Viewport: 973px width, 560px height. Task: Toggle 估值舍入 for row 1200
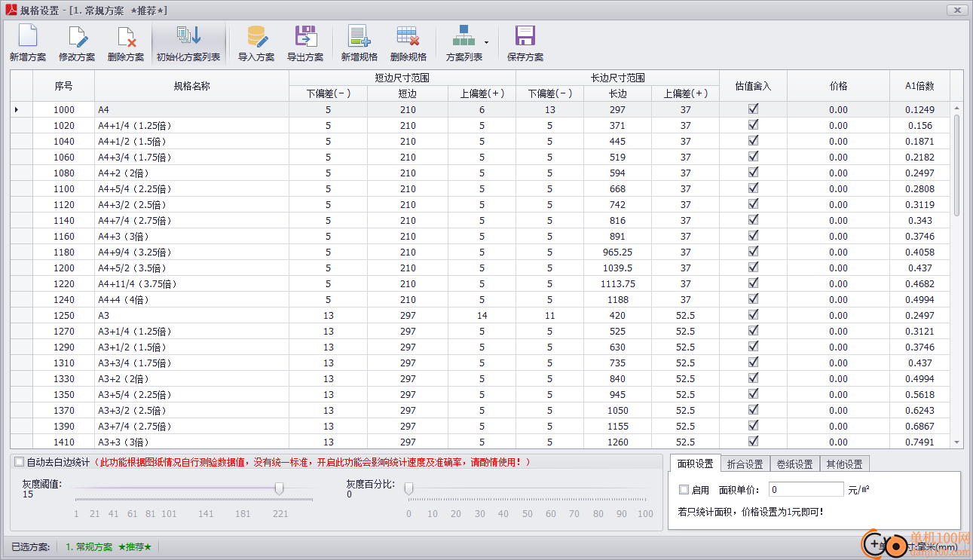[753, 268]
